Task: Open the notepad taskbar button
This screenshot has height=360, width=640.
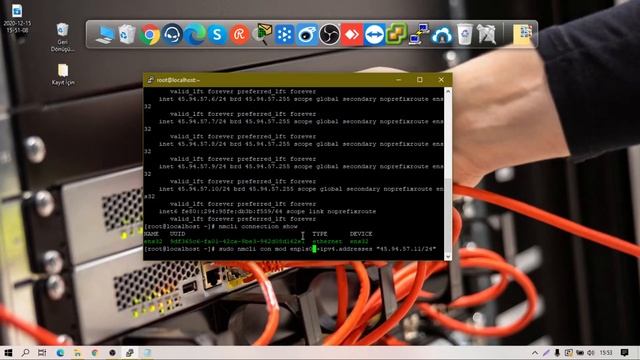Action: [x=147, y=353]
